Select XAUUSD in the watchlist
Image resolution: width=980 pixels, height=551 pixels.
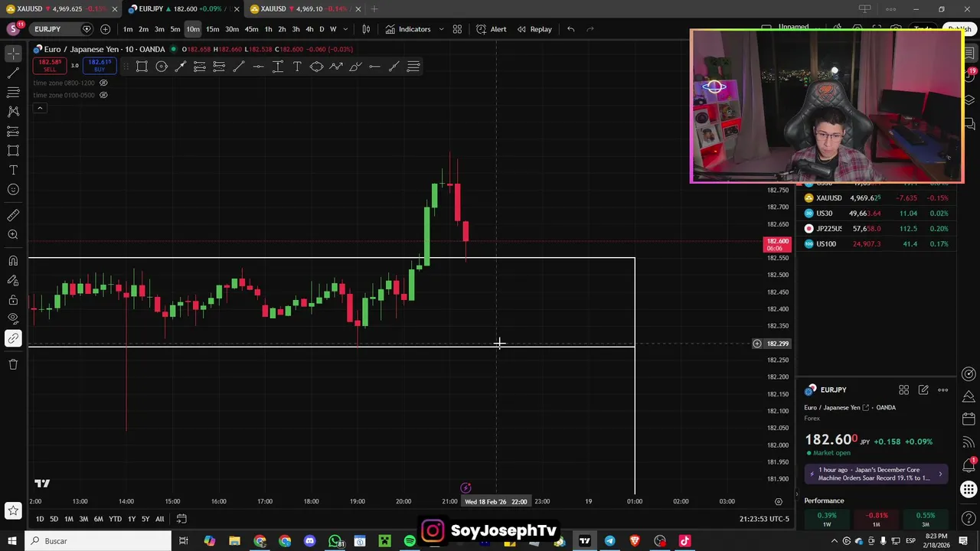[875, 198]
